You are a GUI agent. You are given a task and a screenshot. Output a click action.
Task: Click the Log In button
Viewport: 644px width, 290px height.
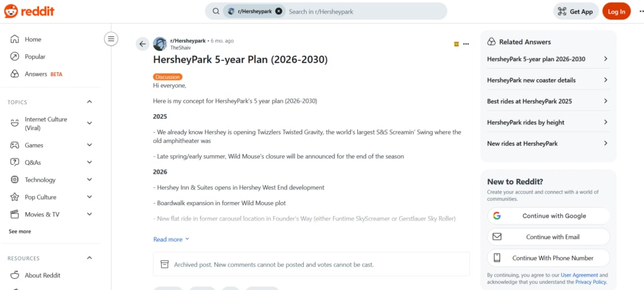[x=616, y=11]
